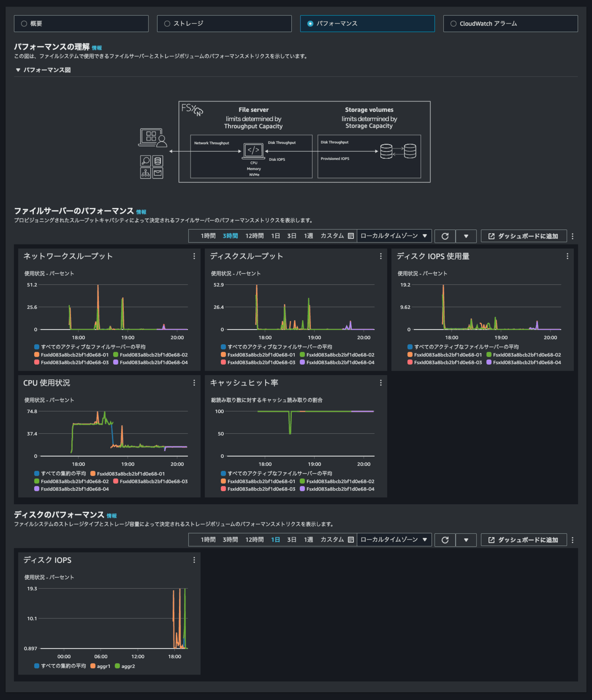Click the FSx for ONTAP logo icon in diagram
592x700 pixels.
click(x=192, y=109)
